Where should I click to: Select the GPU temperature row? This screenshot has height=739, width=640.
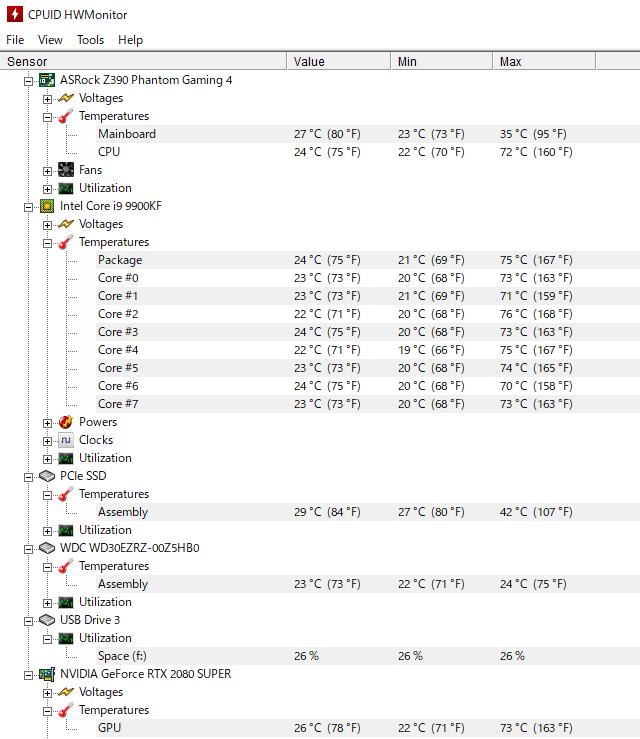(x=368, y=728)
